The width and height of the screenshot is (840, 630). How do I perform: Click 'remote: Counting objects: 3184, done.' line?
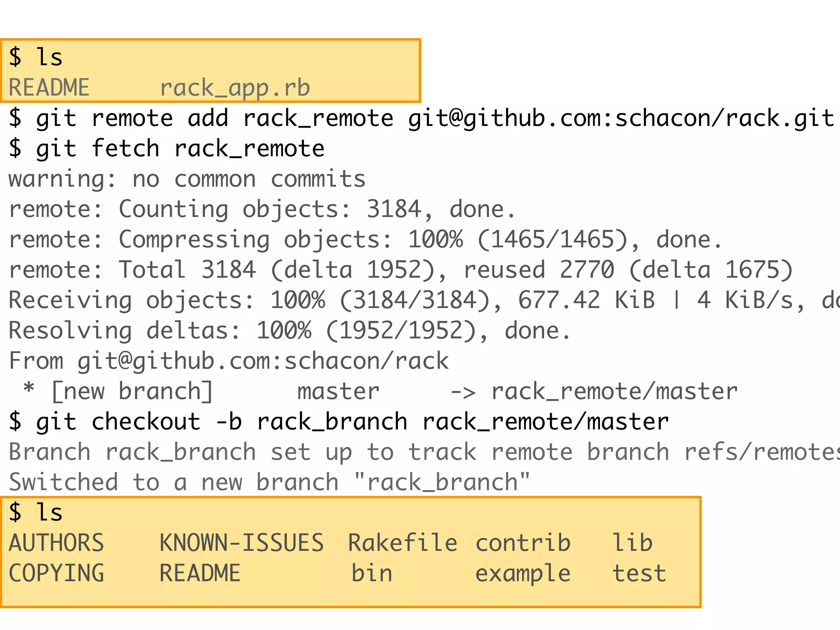coord(262,210)
